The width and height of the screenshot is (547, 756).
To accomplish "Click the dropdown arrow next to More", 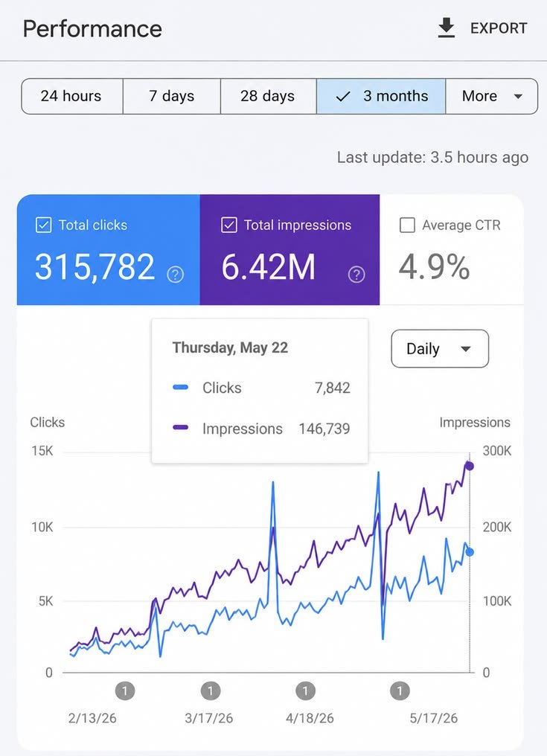I will click(518, 97).
